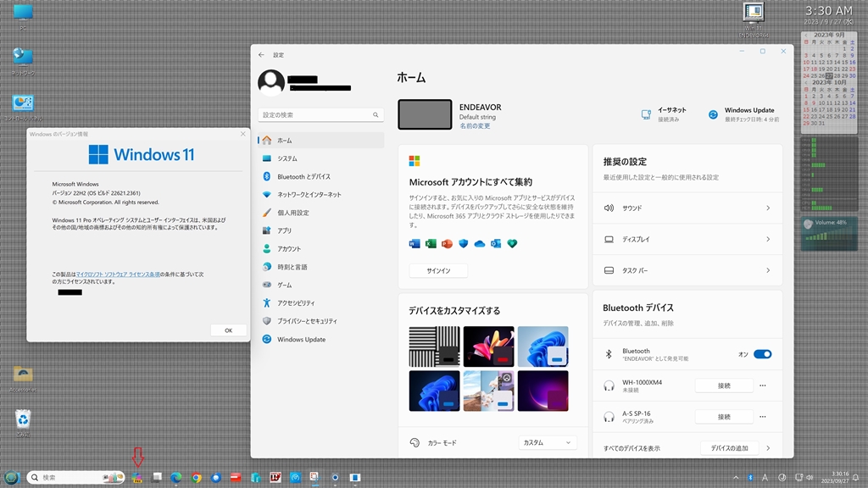This screenshot has height=488, width=868.
Task: Expand the サウンド settings row
Action: [x=687, y=208]
